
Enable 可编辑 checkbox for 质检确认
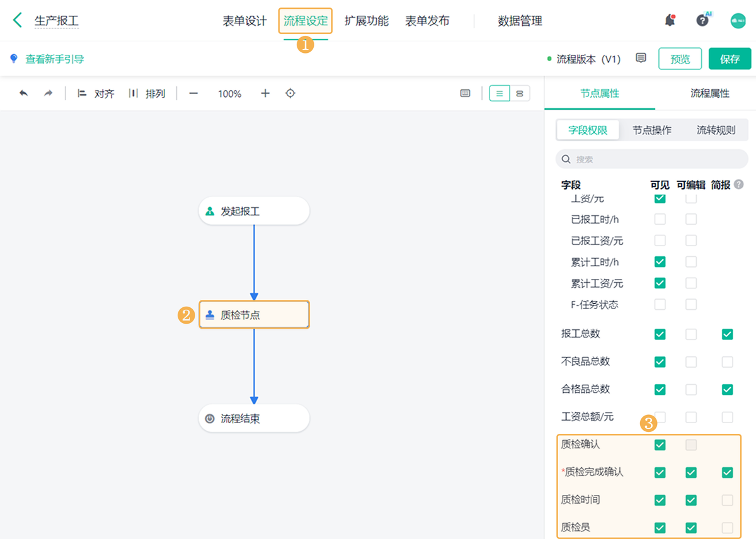(691, 445)
